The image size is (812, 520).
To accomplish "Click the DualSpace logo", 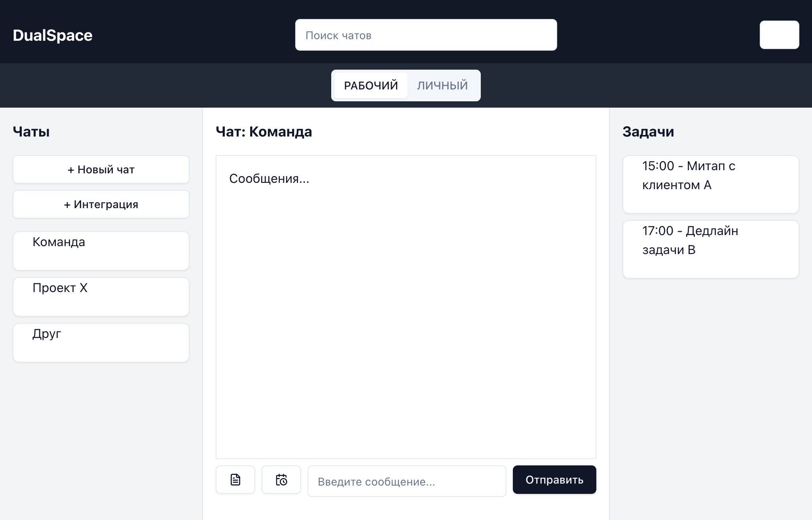I will coord(53,35).
